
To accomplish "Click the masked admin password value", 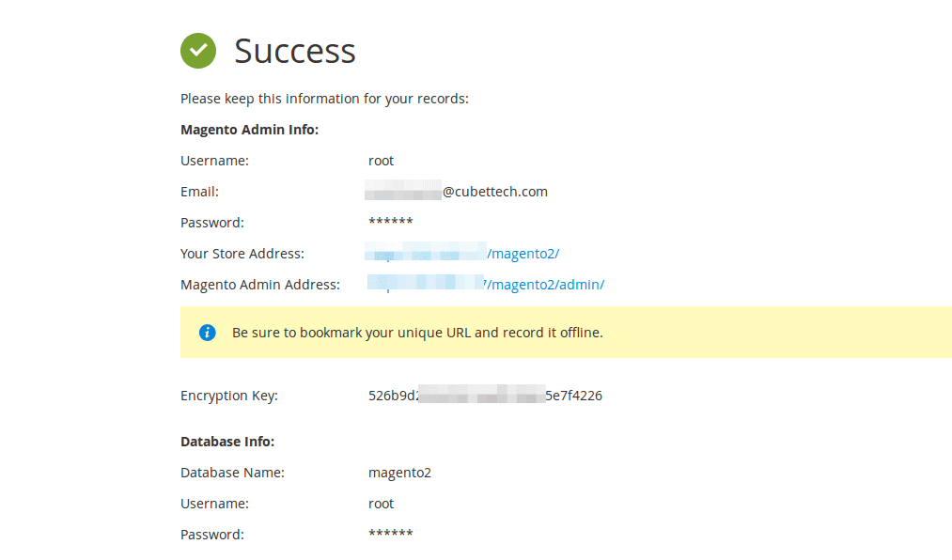I will [390, 222].
